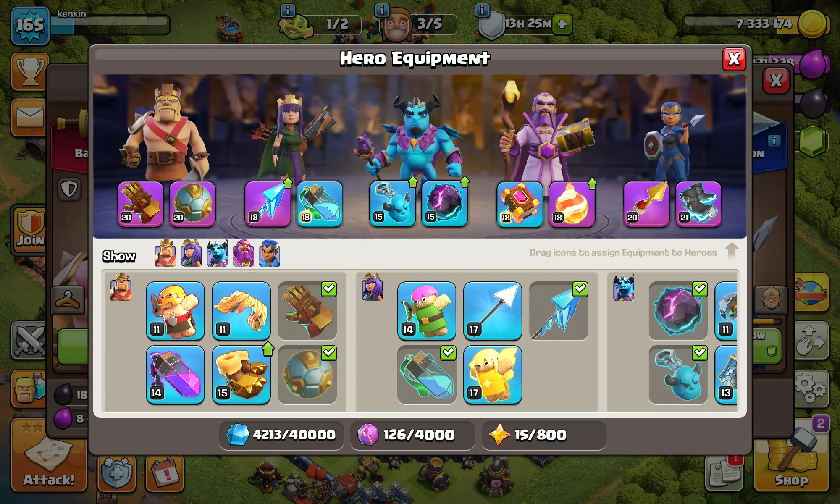Click the level 17 Giant Arrow equipment

point(493,311)
